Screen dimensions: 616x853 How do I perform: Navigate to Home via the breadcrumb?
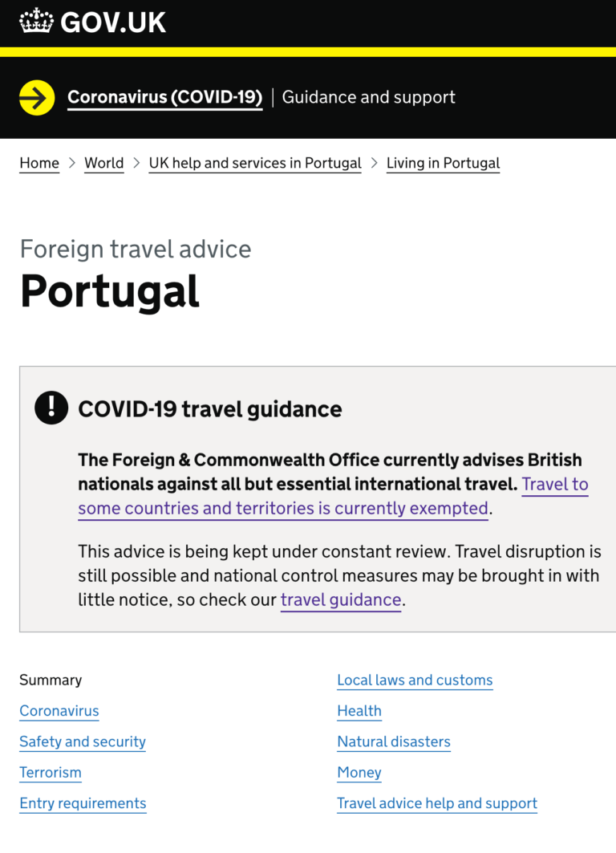39,163
